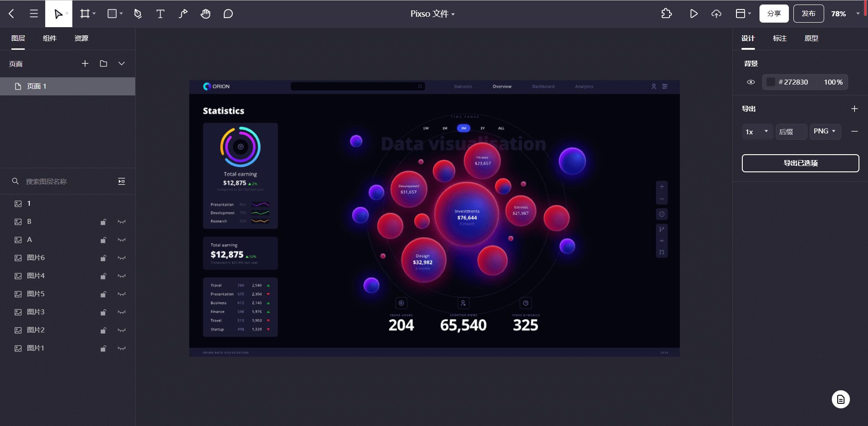Toggle visibility of layer B
Screen dimensions: 868x426
[122, 222]
